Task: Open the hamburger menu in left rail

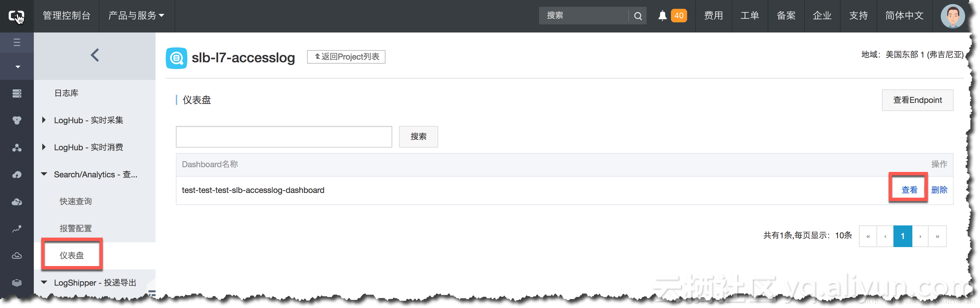Action: [x=17, y=43]
